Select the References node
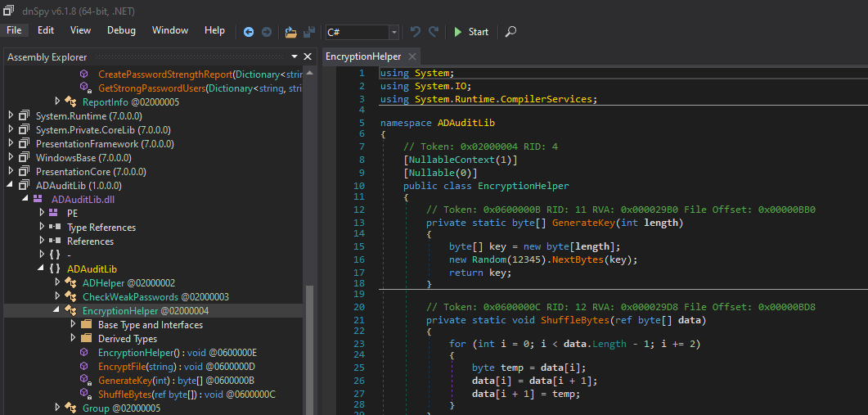Viewport: 868px width, 415px height. [90, 241]
